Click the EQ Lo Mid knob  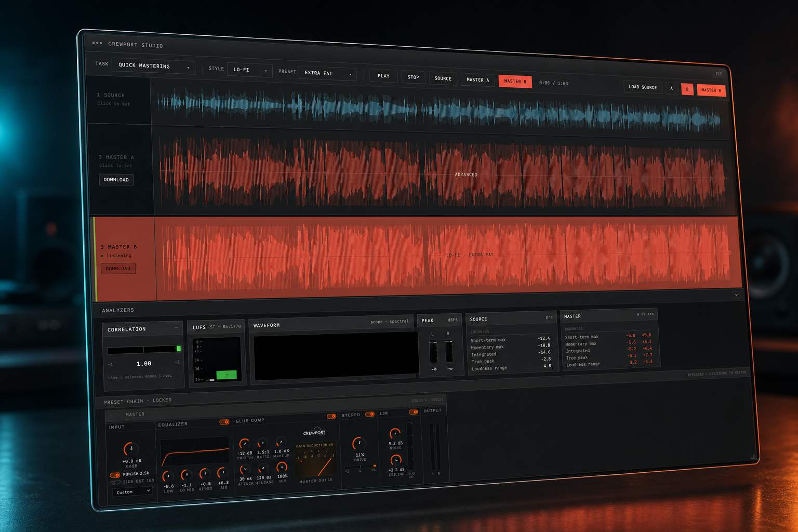186,475
